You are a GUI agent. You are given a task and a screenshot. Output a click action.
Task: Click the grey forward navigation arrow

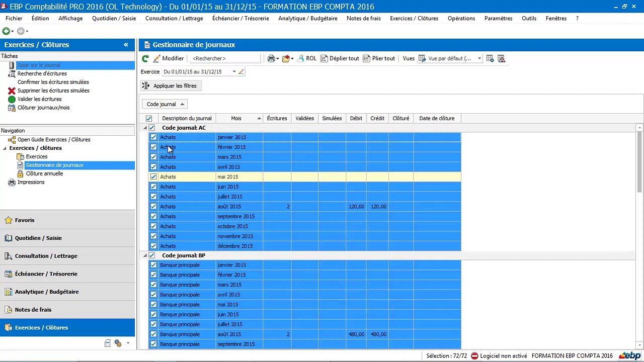pos(21,31)
